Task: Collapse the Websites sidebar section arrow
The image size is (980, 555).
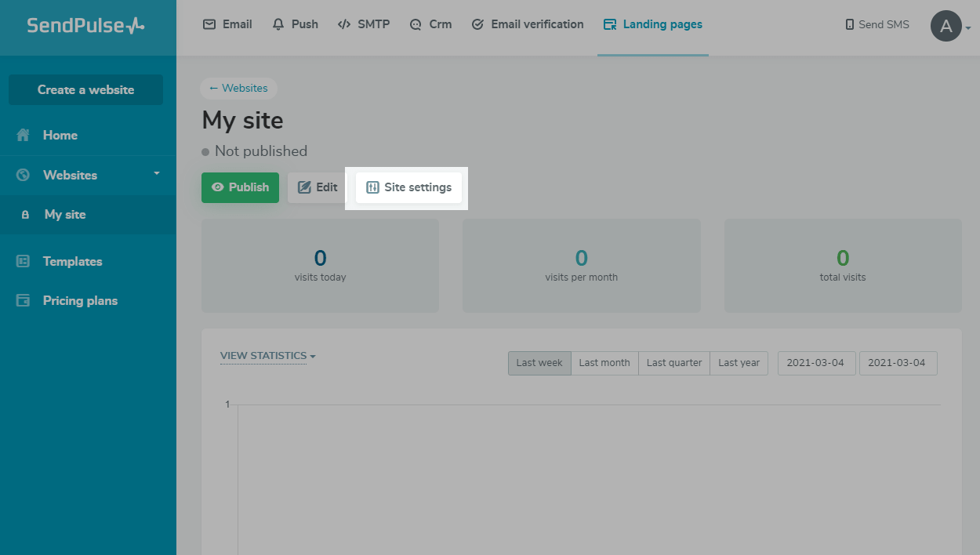Action: click(157, 173)
